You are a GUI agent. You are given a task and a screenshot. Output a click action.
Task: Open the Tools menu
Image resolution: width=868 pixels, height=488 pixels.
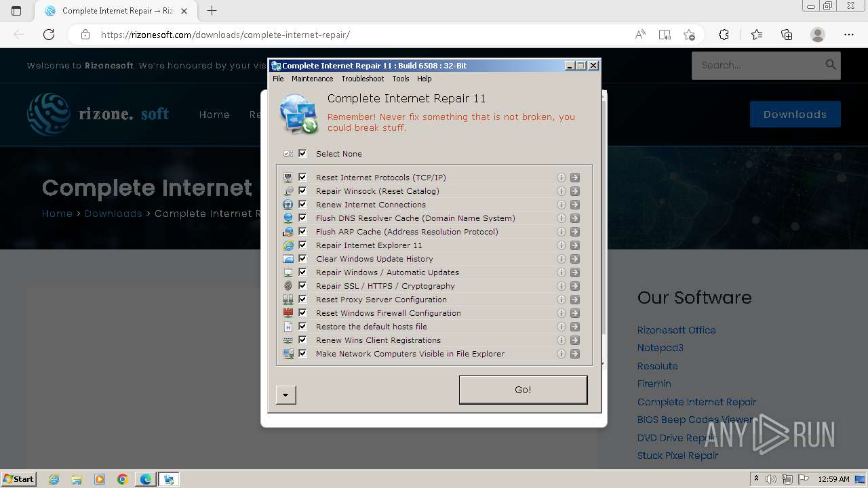click(x=401, y=79)
